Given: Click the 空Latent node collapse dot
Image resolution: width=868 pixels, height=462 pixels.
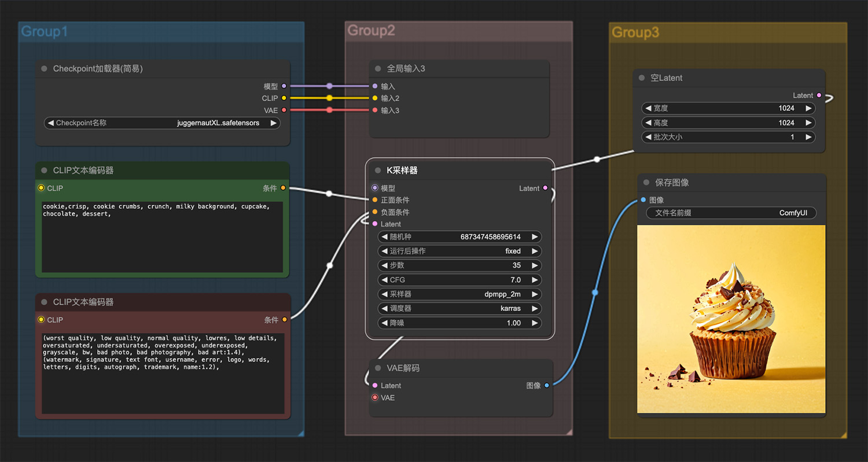Looking at the screenshot, I should [641, 78].
